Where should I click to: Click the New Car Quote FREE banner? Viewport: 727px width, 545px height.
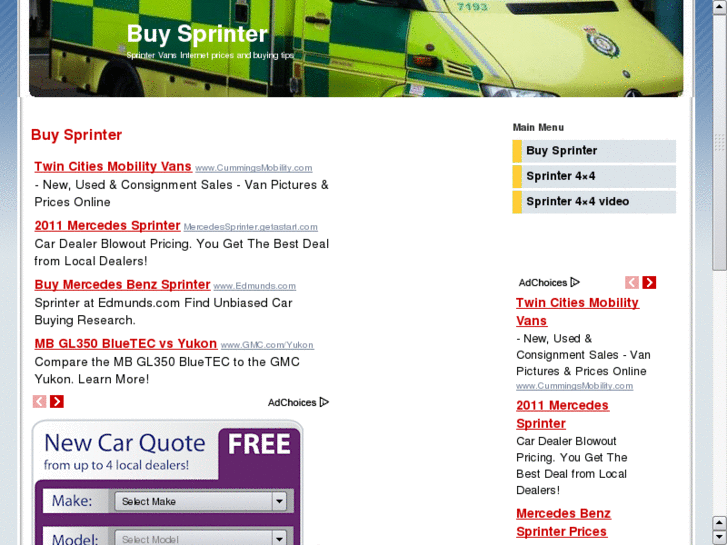point(167,451)
